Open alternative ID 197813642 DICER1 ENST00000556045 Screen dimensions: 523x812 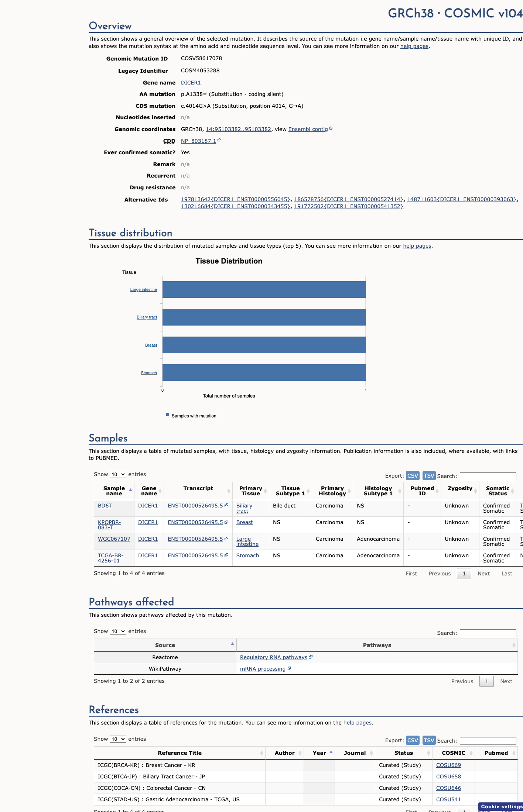pyautogui.click(x=236, y=199)
